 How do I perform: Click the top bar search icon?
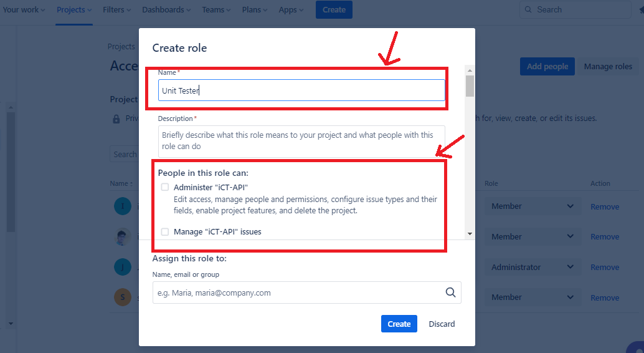point(529,10)
